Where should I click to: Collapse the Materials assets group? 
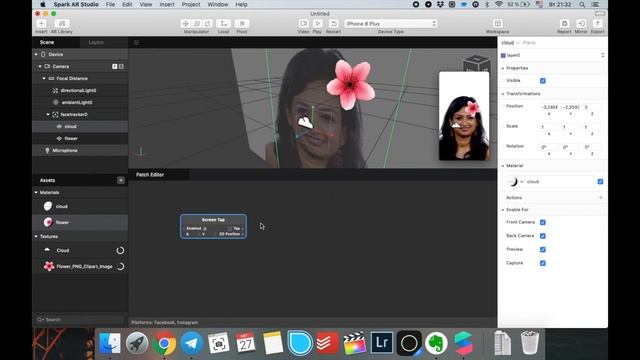(36, 192)
